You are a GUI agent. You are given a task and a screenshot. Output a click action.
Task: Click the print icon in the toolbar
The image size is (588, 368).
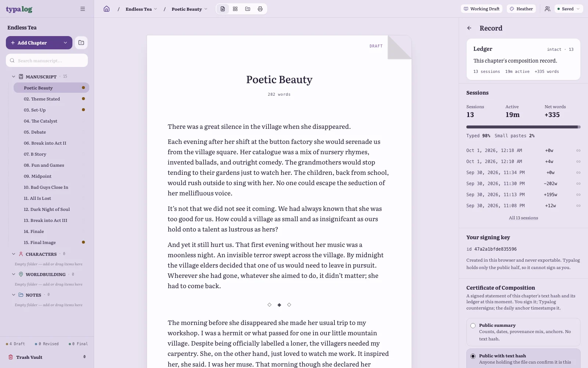coord(260,9)
